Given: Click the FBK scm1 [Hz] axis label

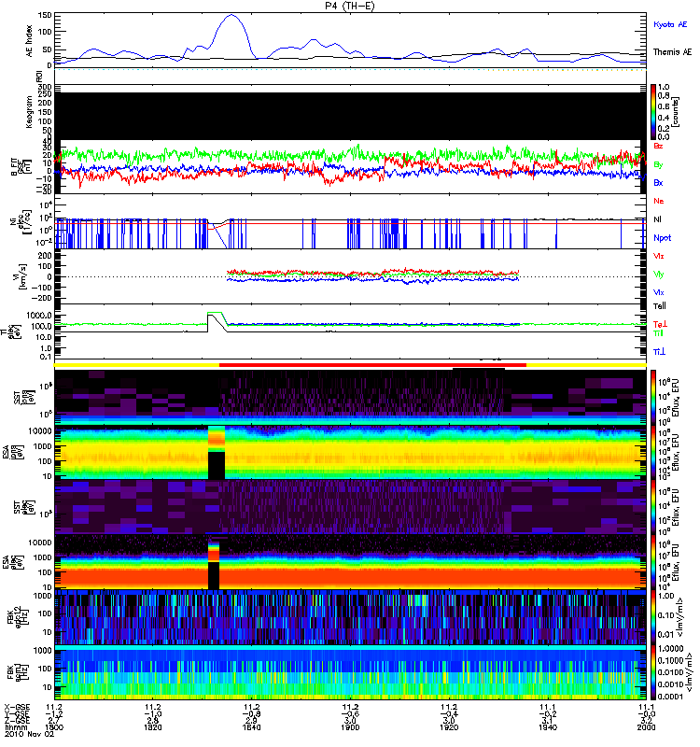Looking at the screenshot, I should click(x=18, y=671).
